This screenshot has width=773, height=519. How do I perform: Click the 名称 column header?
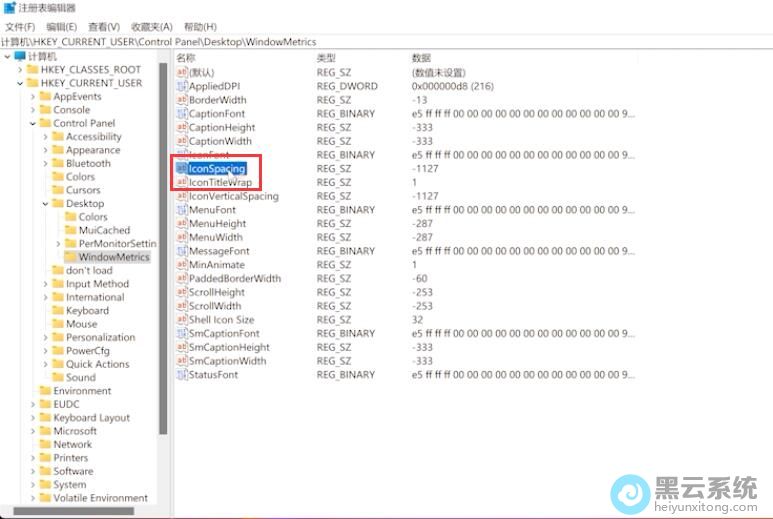click(186, 58)
